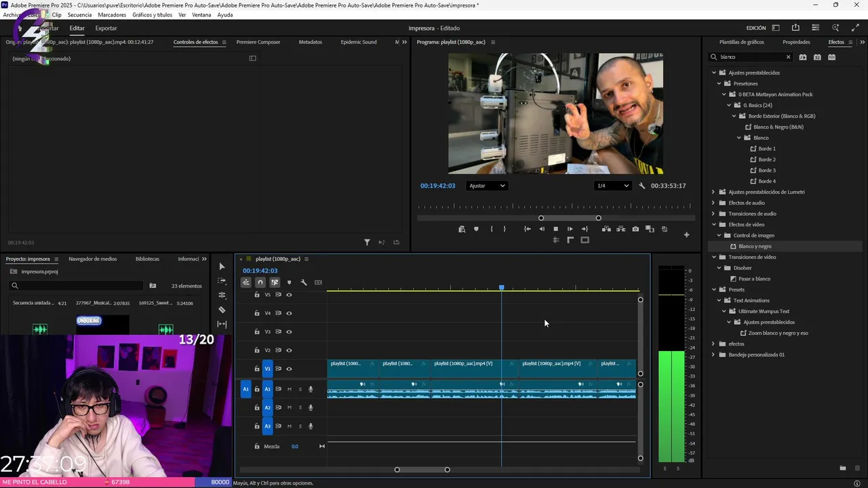Select the Track Select Forward tool
The height and width of the screenshot is (488, 868).
click(x=222, y=281)
